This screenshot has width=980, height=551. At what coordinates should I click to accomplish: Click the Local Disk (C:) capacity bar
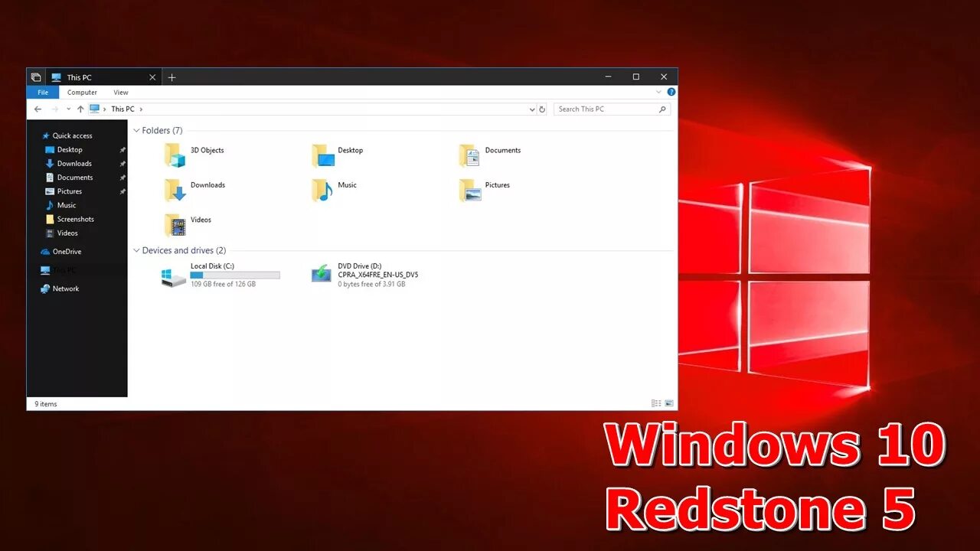pos(235,275)
